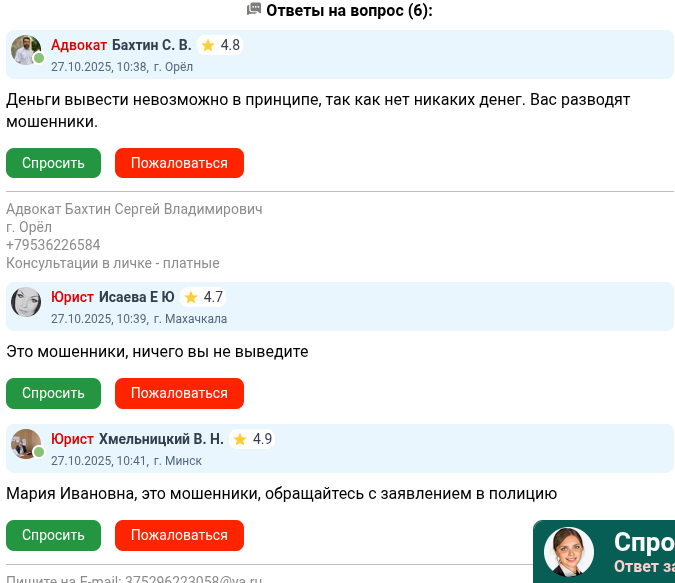
Task: Open avatar of Адвокат Бахтин С. В.
Action: pyautogui.click(x=26, y=50)
